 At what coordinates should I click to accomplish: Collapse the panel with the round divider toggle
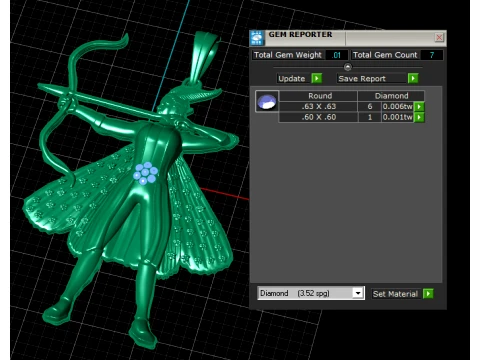pyautogui.click(x=348, y=67)
